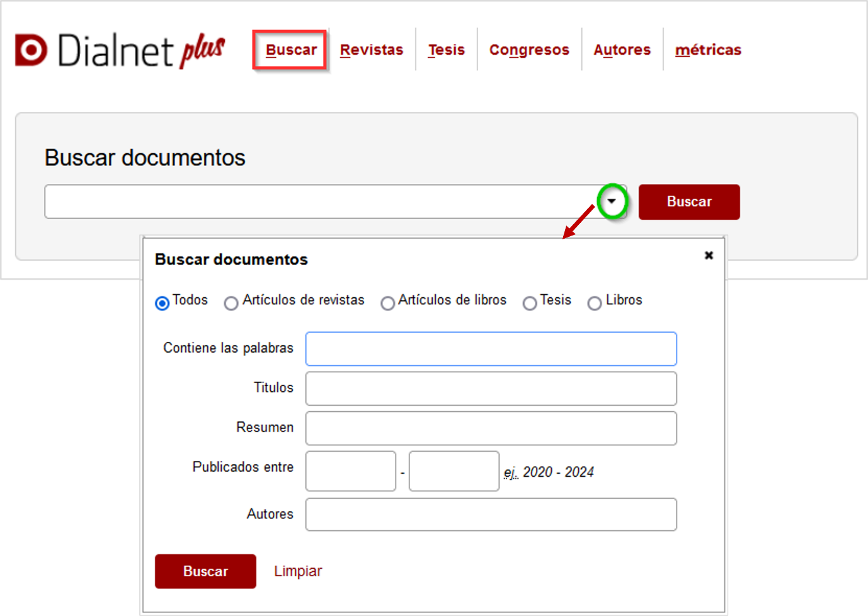Image resolution: width=868 pixels, height=616 pixels.
Task: Focus the Titulos input field
Action: click(491, 389)
